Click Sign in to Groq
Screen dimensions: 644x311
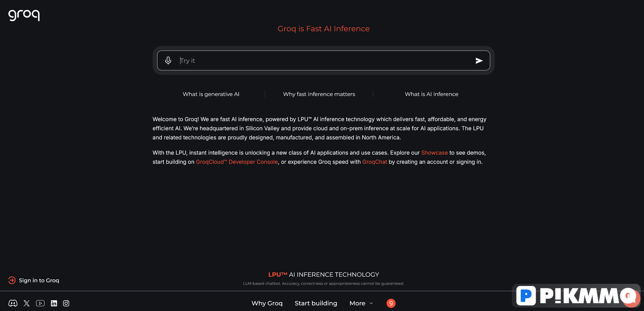34,280
